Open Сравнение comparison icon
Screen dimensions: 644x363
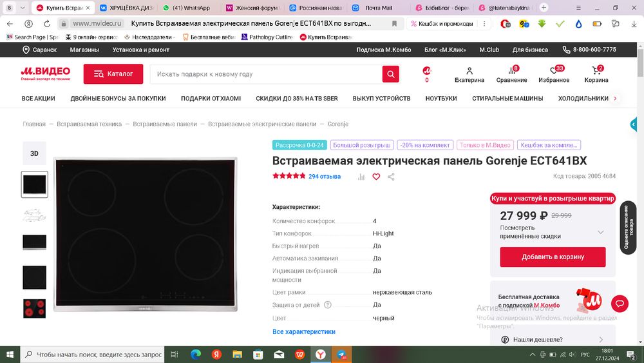(x=511, y=75)
